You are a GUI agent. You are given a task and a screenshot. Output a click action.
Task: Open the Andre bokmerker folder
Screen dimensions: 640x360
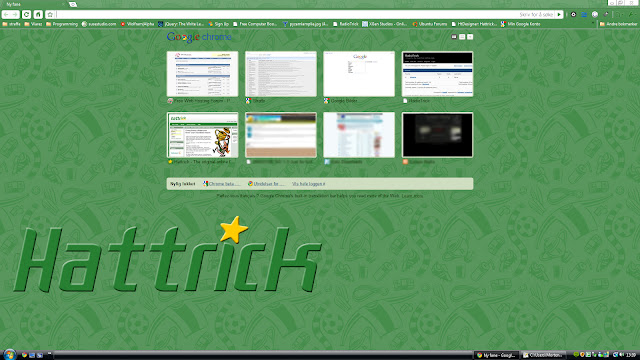[618, 24]
